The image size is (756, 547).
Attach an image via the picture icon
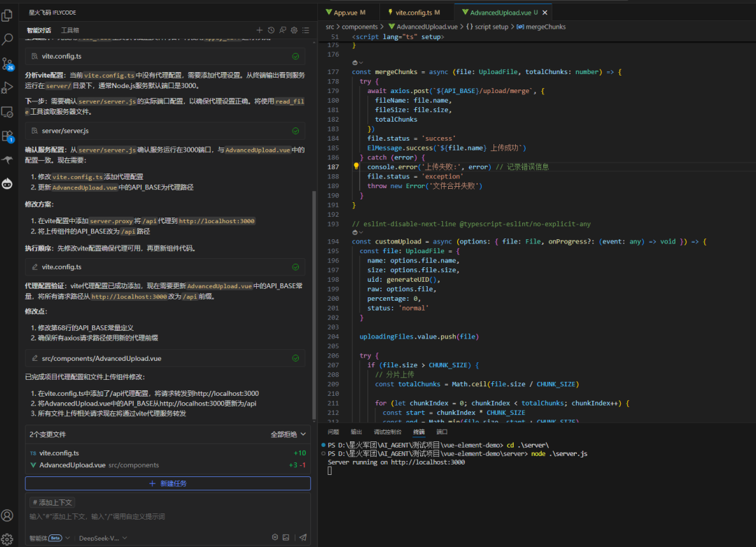pos(286,537)
